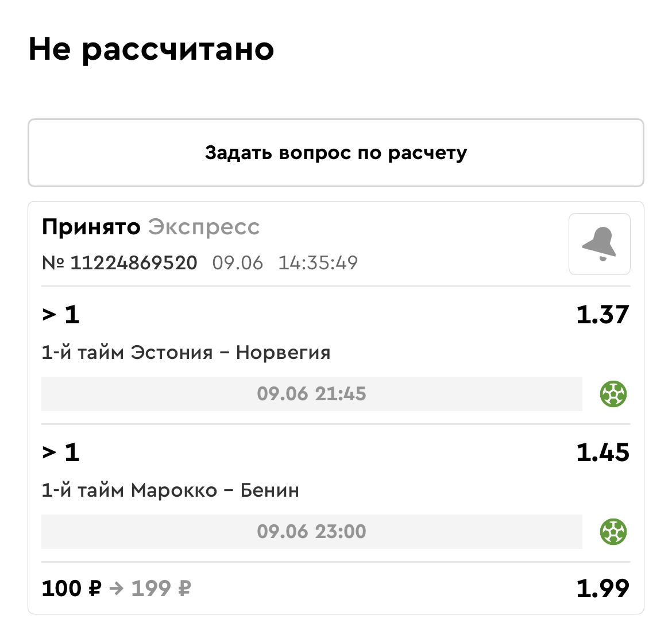This screenshot has height=642, width=672.
Task: Click the 100 ₽ stake amount
Action: pos(71,589)
